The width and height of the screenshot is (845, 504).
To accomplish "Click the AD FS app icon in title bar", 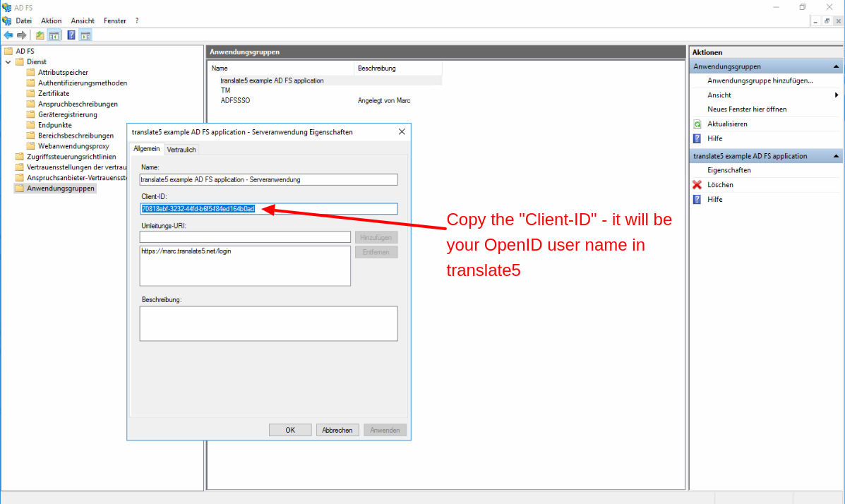I will [6, 8].
